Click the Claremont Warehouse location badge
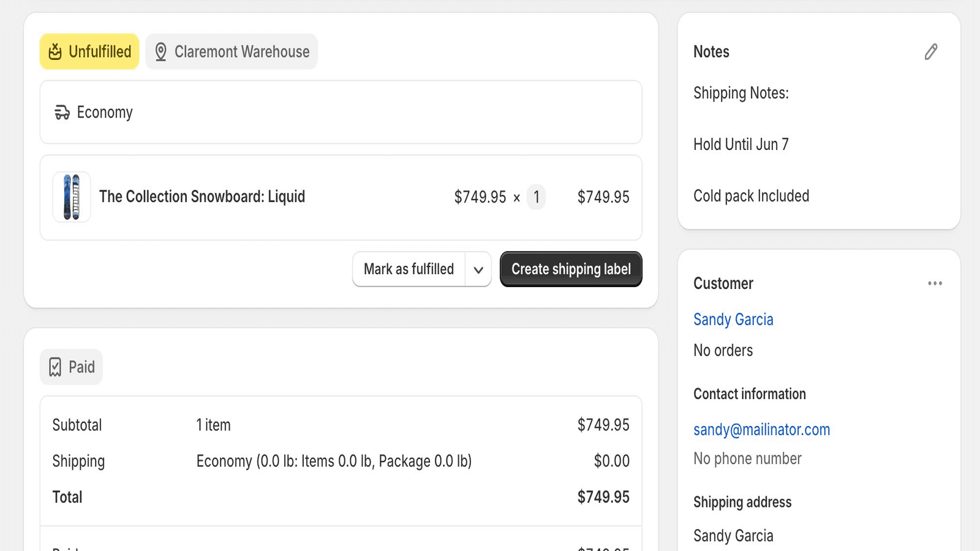The width and height of the screenshot is (980, 551). point(232,51)
